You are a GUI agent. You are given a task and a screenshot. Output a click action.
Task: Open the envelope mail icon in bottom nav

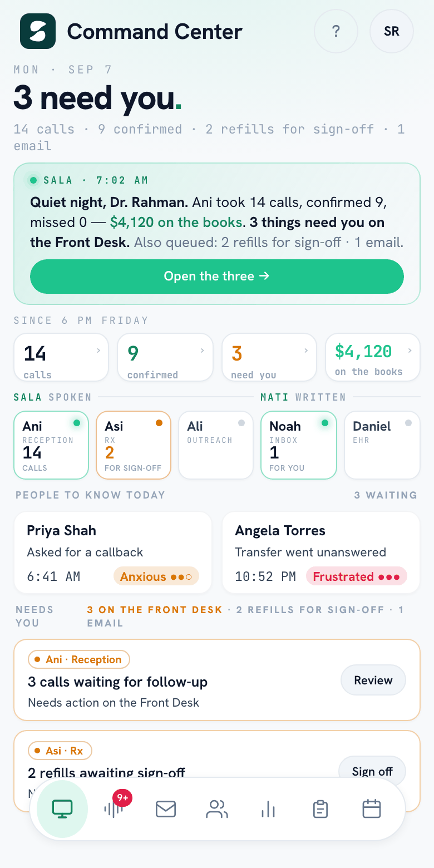[166, 808]
